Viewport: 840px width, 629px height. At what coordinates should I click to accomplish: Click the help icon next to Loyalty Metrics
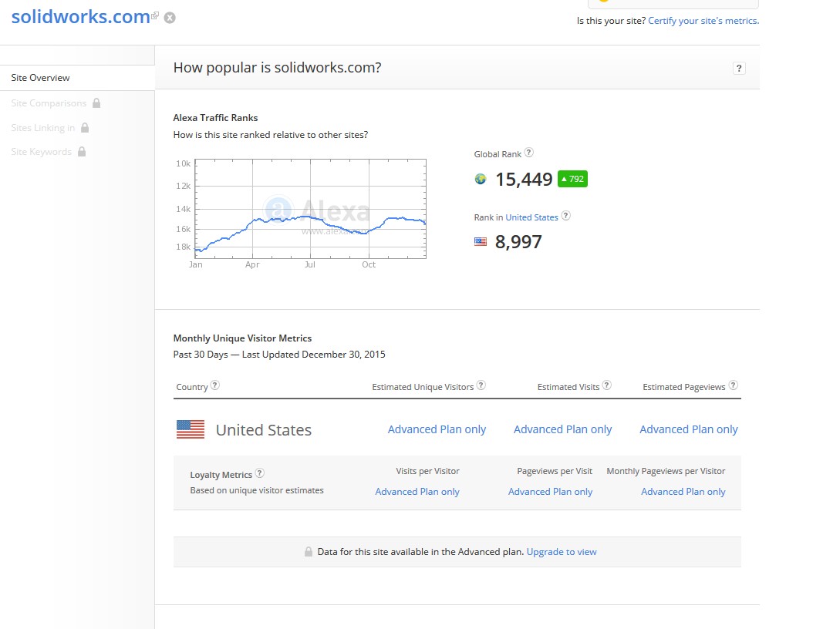coord(260,473)
